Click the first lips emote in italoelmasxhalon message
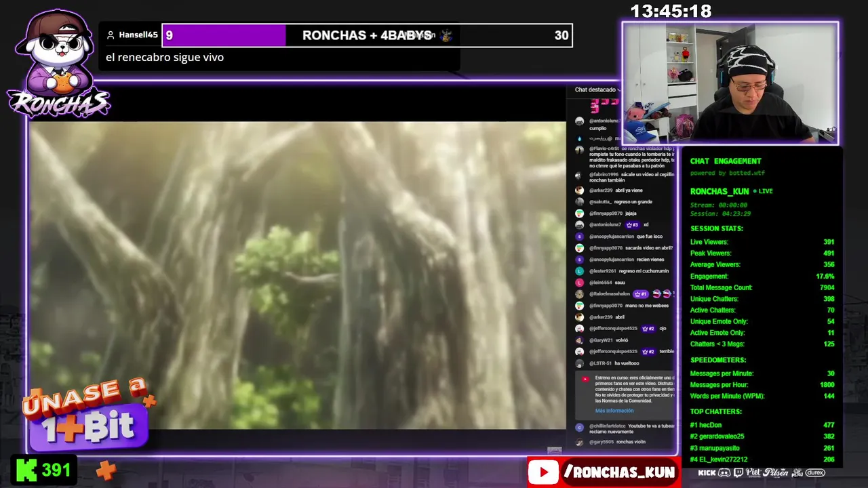 coord(656,294)
